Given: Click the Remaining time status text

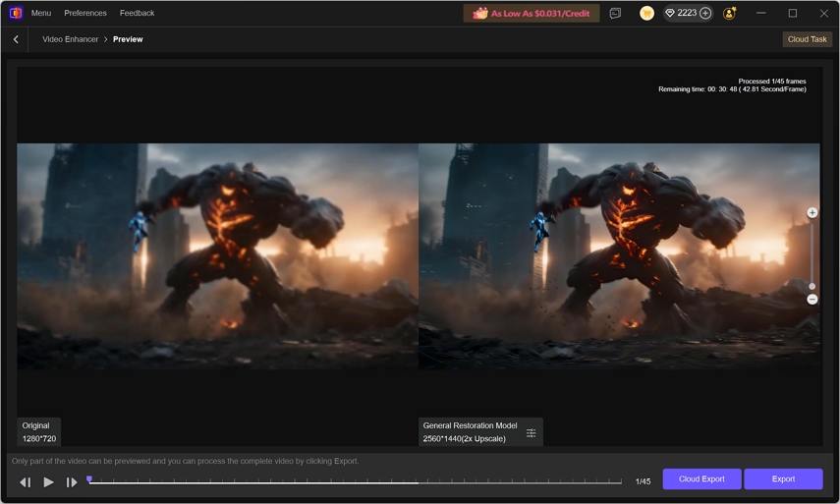Looking at the screenshot, I should pos(732,88).
